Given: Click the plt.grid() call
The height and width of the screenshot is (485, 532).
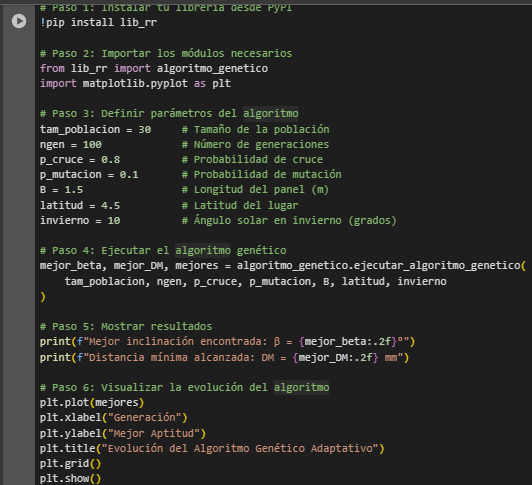Looking at the screenshot, I should click(71, 463).
